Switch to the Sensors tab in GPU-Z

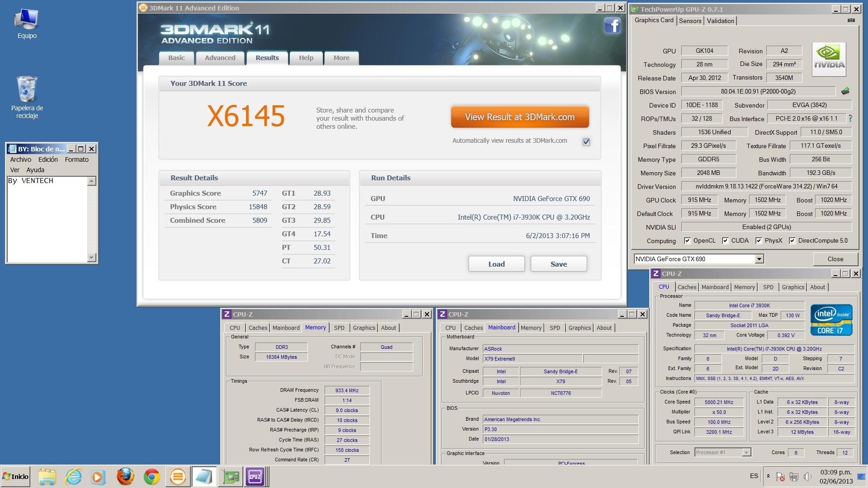pyautogui.click(x=690, y=21)
